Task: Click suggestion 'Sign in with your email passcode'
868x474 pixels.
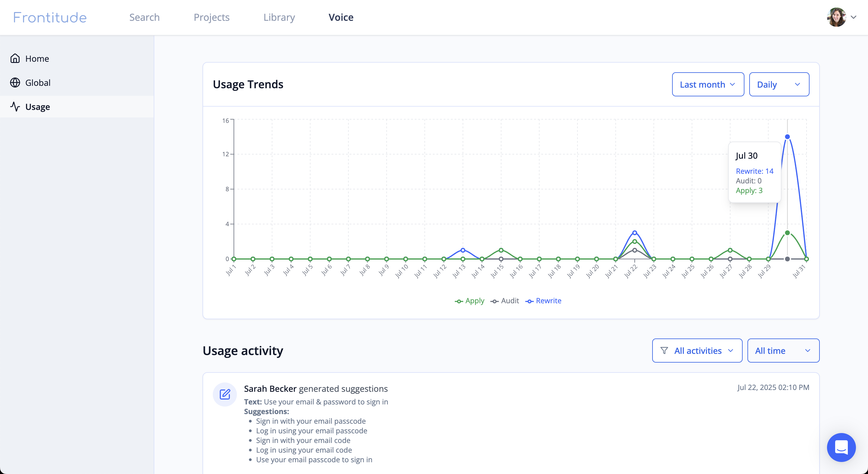Action: (x=311, y=421)
